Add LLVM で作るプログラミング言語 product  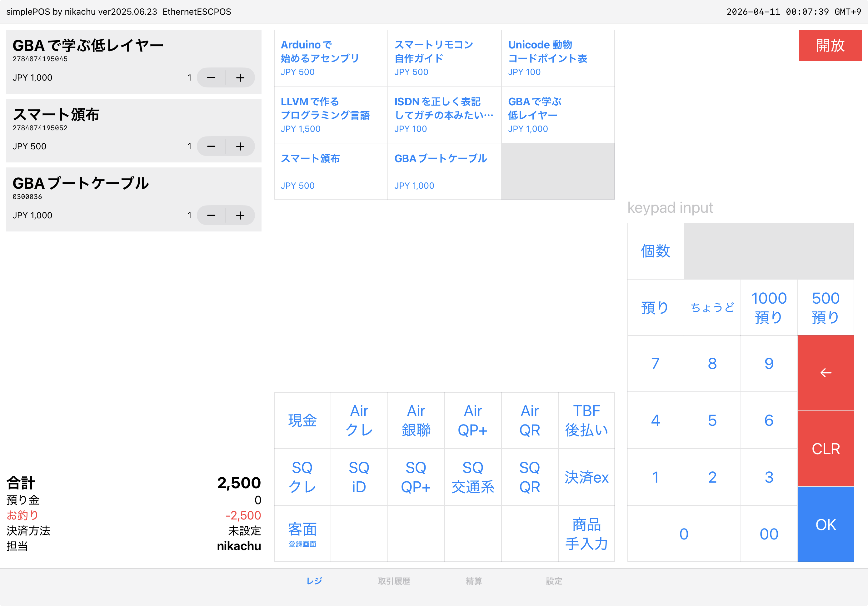(x=331, y=115)
